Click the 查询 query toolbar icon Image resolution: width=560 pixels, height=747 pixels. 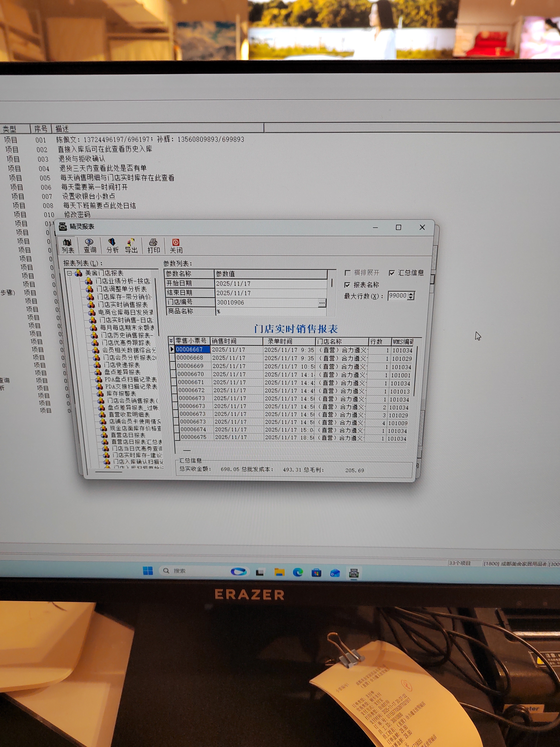pyautogui.click(x=90, y=245)
